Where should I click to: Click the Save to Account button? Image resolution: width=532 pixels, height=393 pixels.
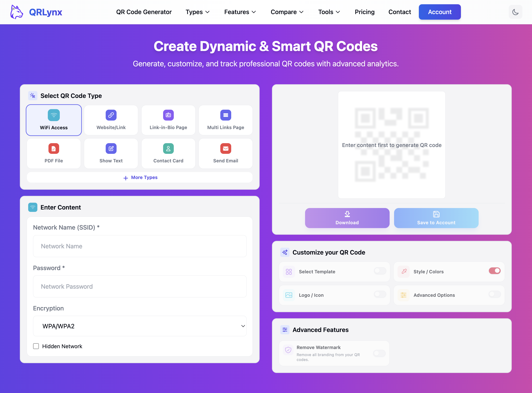point(436,218)
